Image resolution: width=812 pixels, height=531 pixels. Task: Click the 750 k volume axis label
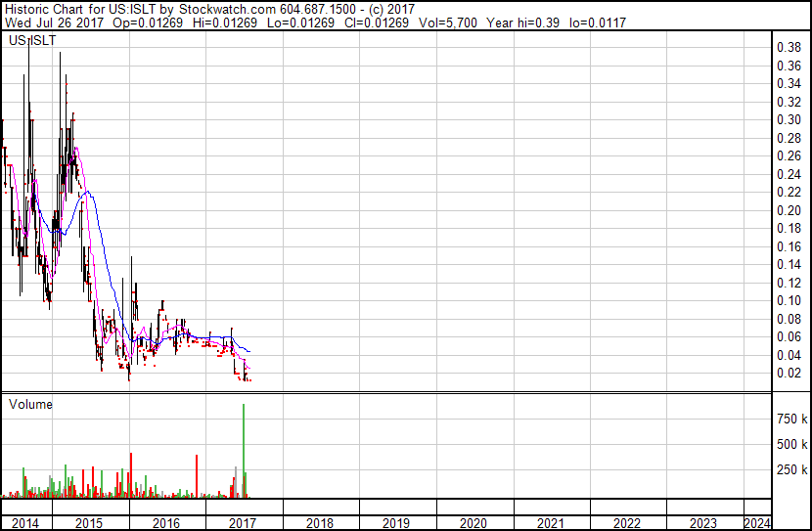click(791, 419)
